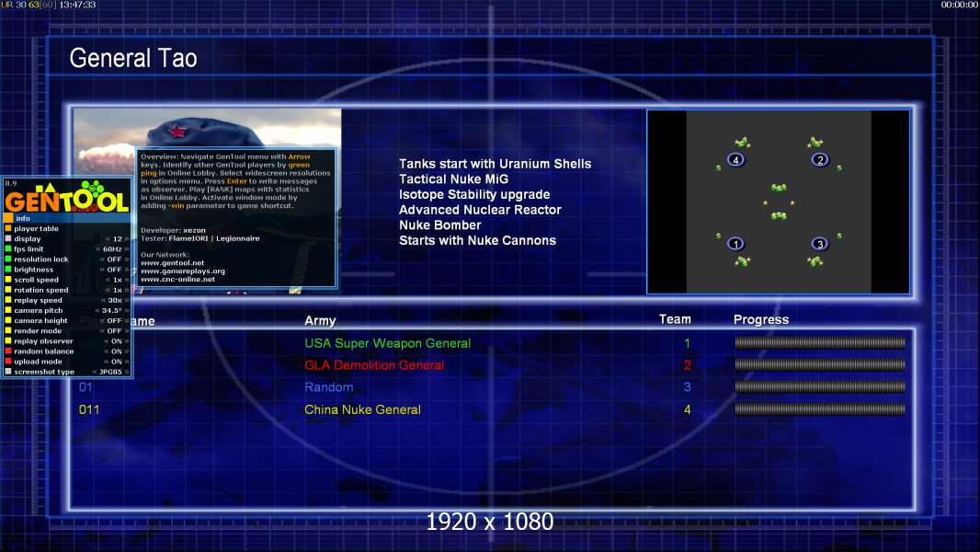Click the 'China Nuke General' text
The image size is (980, 552).
click(x=362, y=409)
